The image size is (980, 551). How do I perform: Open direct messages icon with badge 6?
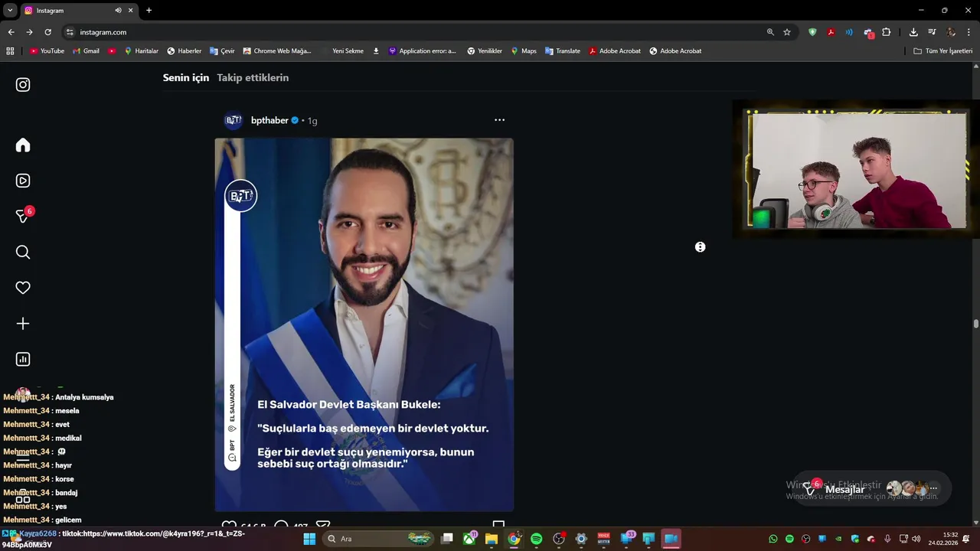click(x=23, y=217)
